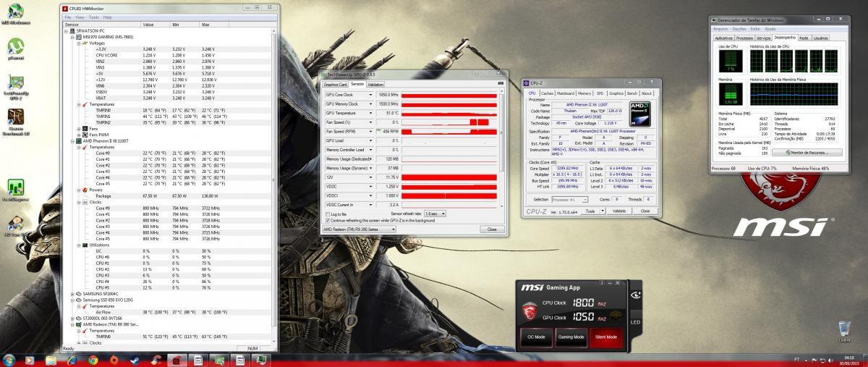868x367 pixels.
Task: Switch to Graphics Card tab in GPU-Z
Action: click(336, 85)
